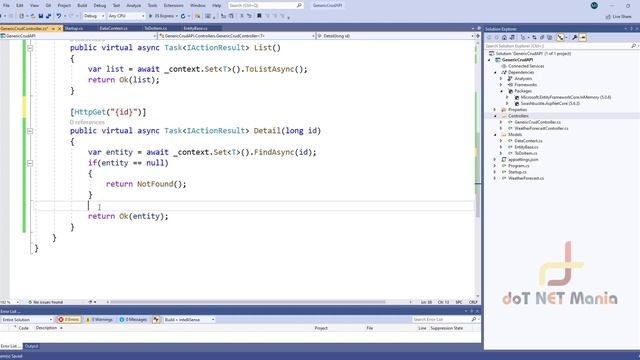Click the Solution Explorer search magnifier icon
The width and height of the screenshot is (640, 360).
(x=633, y=46)
